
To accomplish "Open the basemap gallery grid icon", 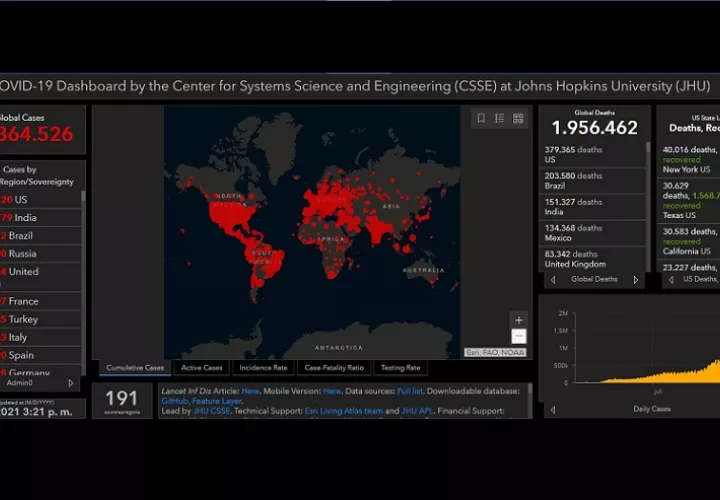I will [518, 118].
